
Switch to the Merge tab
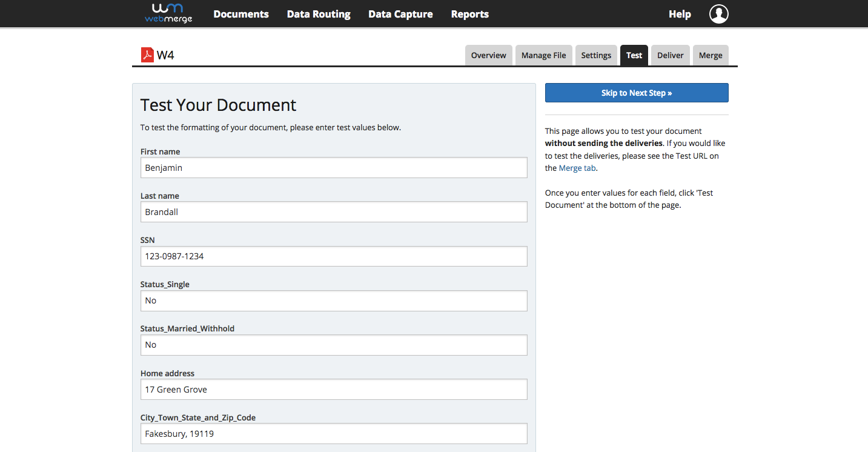pos(711,55)
